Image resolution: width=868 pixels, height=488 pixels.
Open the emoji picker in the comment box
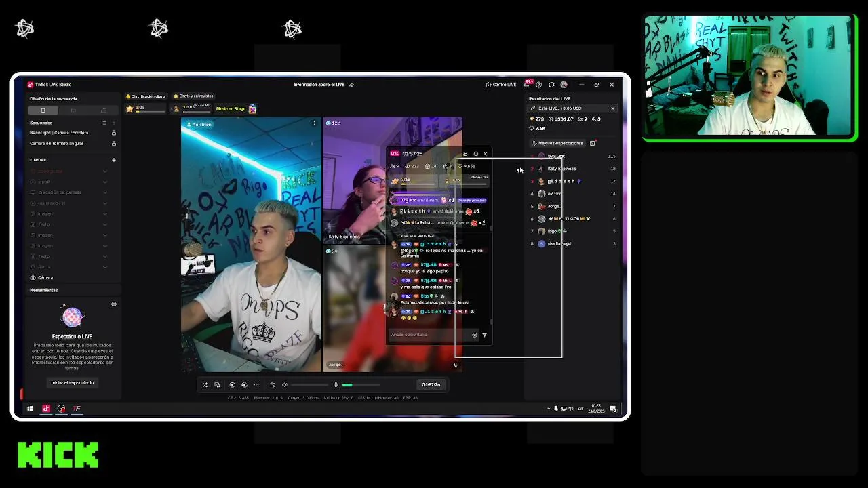click(x=474, y=335)
